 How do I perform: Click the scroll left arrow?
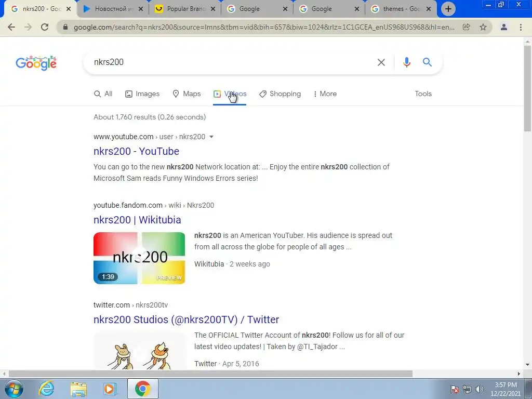4,374
